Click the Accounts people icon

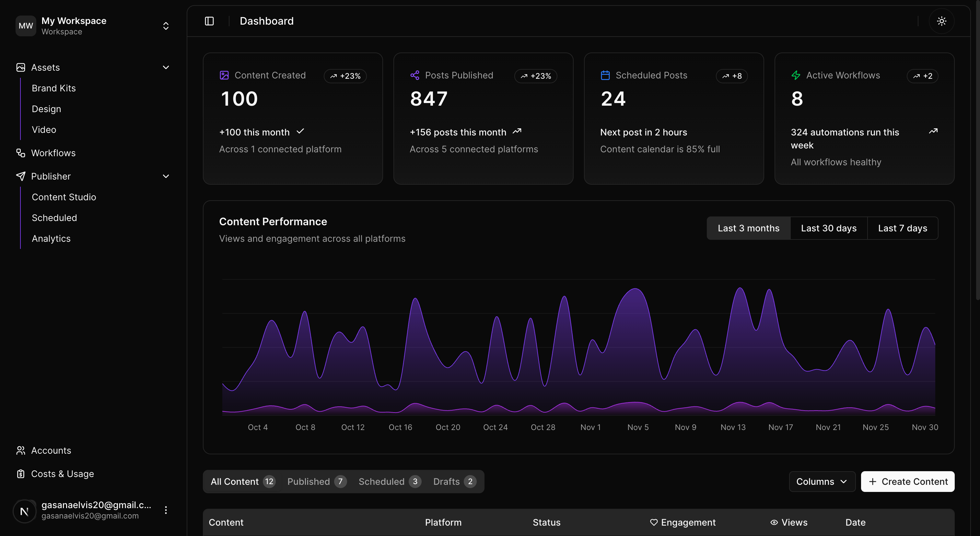pos(20,450)
